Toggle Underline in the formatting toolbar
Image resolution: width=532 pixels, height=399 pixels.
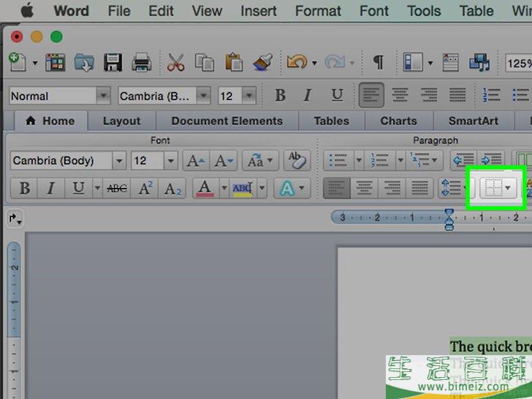pyautogui.click(x=337, y=95)
